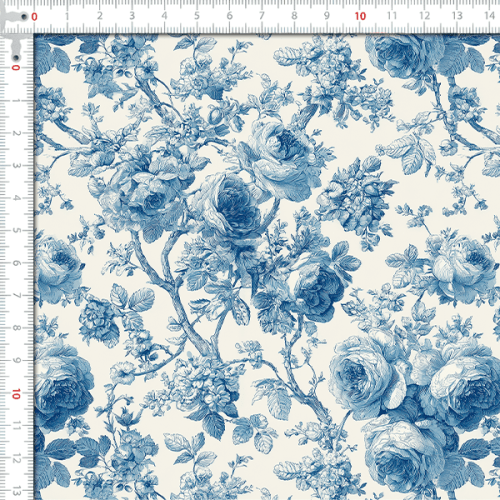Click the number 3 on the horizontal ruler
This screenshot has width=500, height=500.
pos(132,16)
